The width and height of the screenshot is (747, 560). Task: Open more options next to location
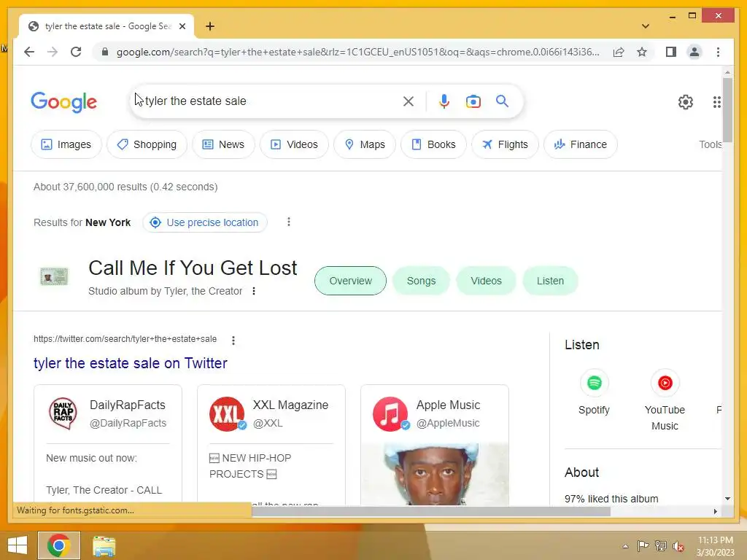(x=289, y=222)
